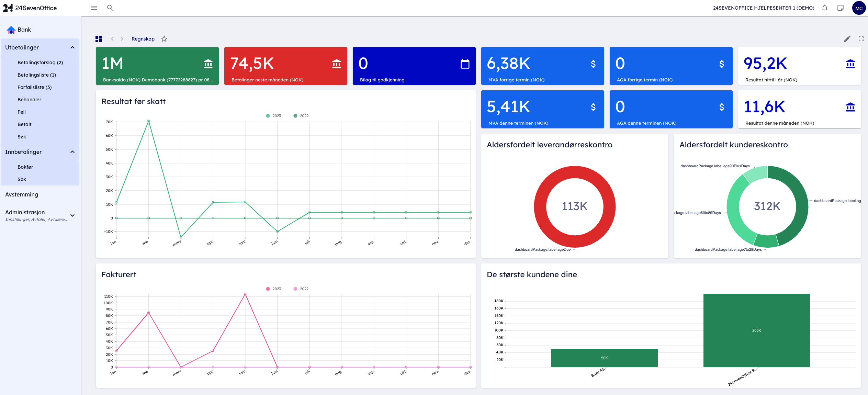
Task: Click the red Betalinger neste måneden tile
Action: coord(285,66)
